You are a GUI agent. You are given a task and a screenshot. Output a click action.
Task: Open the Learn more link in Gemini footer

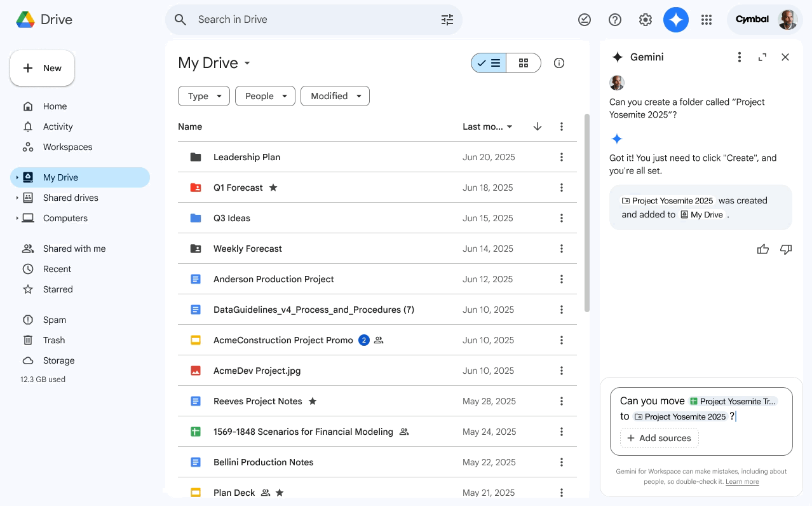tap(741, 481)
